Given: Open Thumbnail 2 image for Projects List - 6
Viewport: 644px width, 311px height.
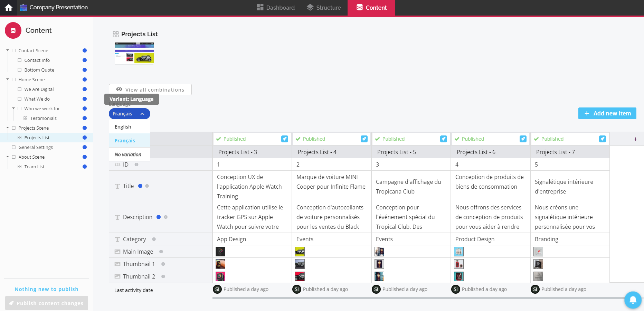Looking at the screenshot, I should coord(459,276).
